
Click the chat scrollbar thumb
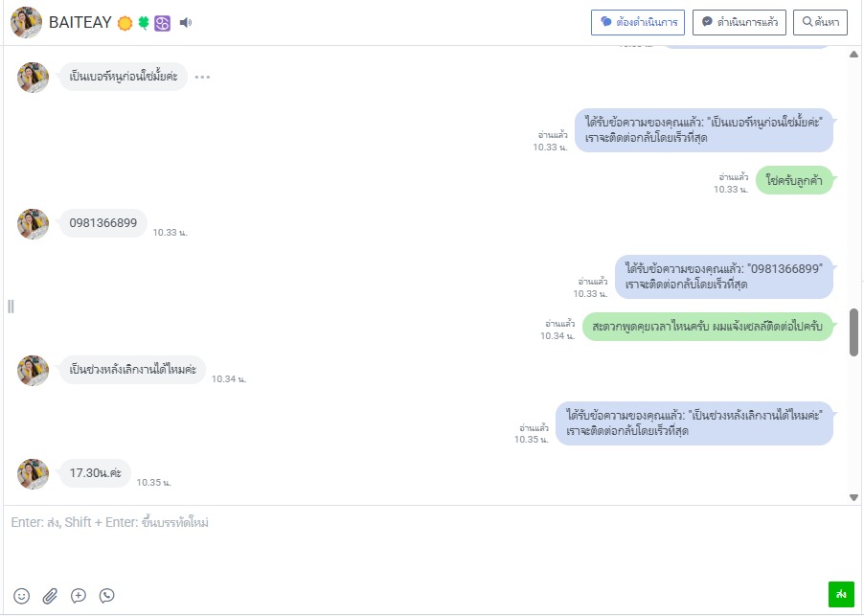[x=853, y=332]
